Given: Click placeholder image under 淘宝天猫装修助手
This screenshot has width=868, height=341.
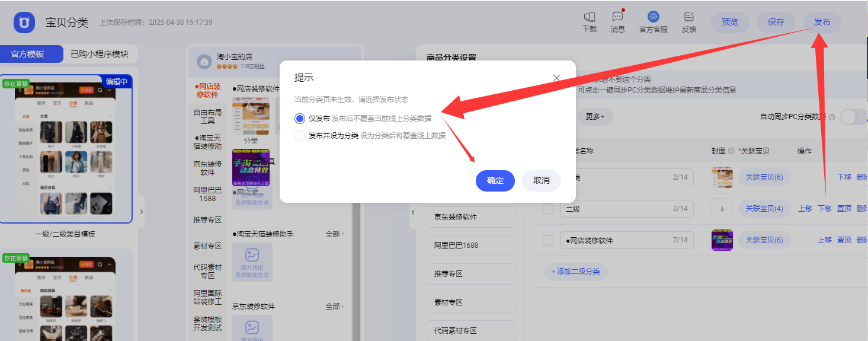Looking at the screenshot, I should click(x=252, y=262).
